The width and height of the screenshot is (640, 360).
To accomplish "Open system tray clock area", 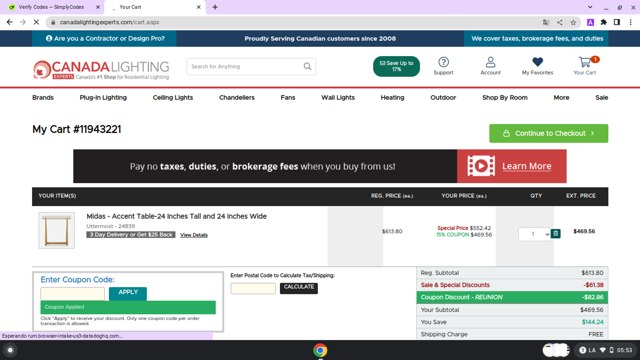I will point(605,350).
